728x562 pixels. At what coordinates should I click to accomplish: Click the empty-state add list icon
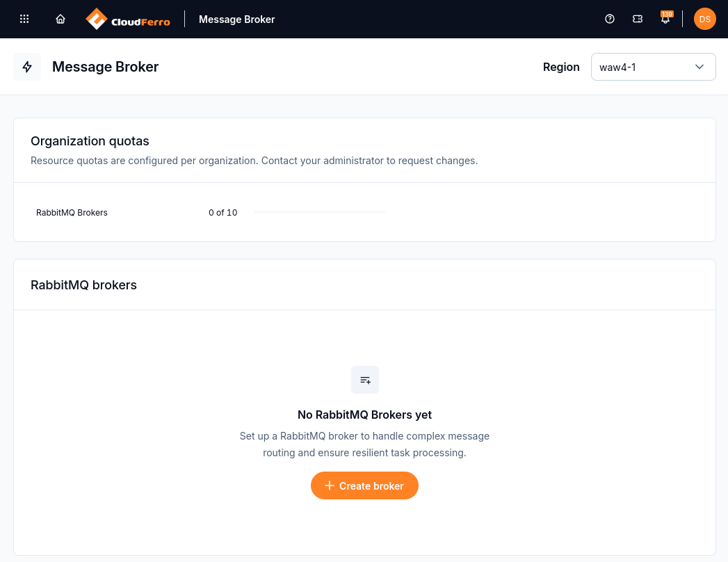click(x=365, y=380)
